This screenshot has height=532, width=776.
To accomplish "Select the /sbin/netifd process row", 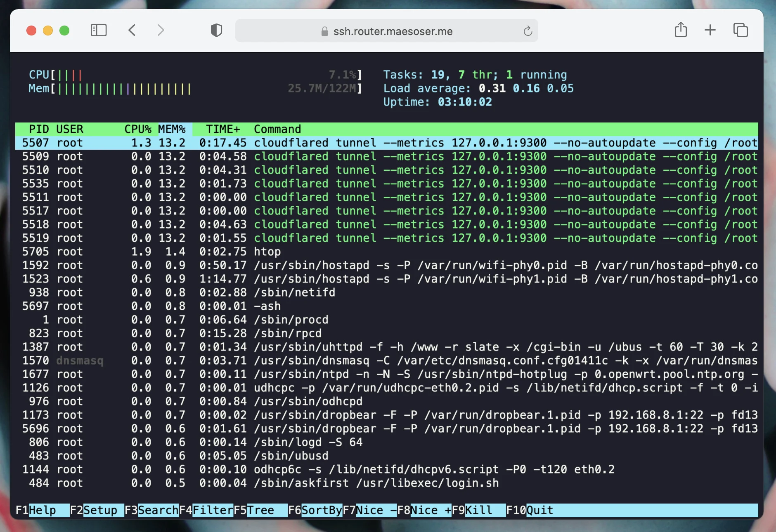I will [387, 292].
